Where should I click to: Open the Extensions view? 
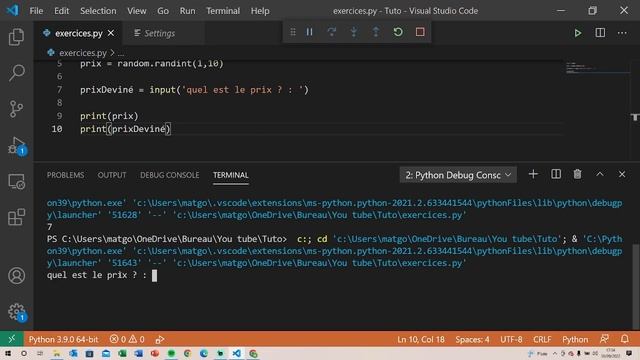(16, 217)
